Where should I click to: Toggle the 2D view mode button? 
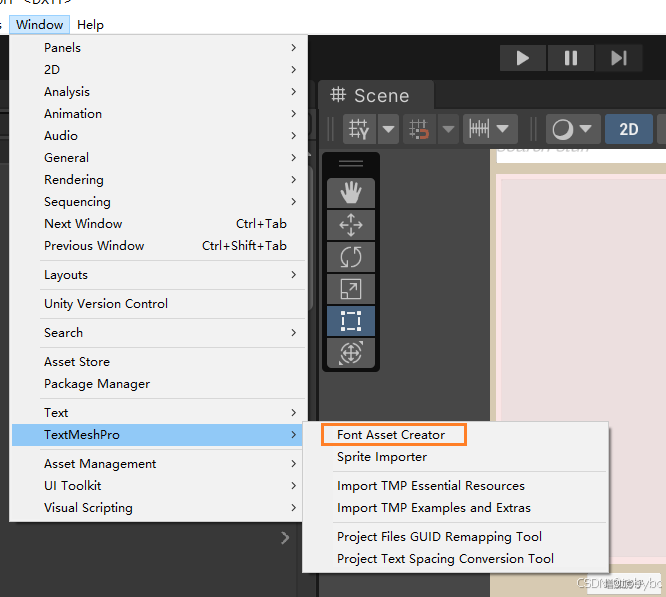629,129
